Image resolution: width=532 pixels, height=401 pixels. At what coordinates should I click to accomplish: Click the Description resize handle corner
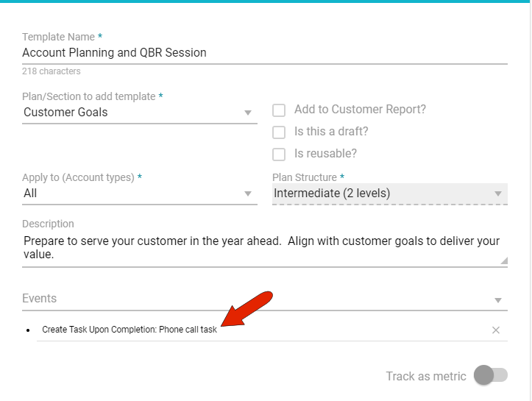(503, 260)
